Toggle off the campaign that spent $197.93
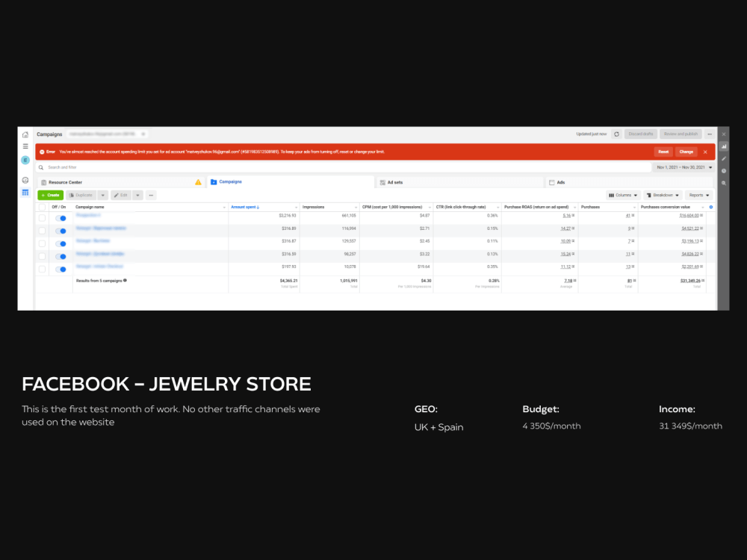This screenshot has width=747, height=560. (61, 270)
